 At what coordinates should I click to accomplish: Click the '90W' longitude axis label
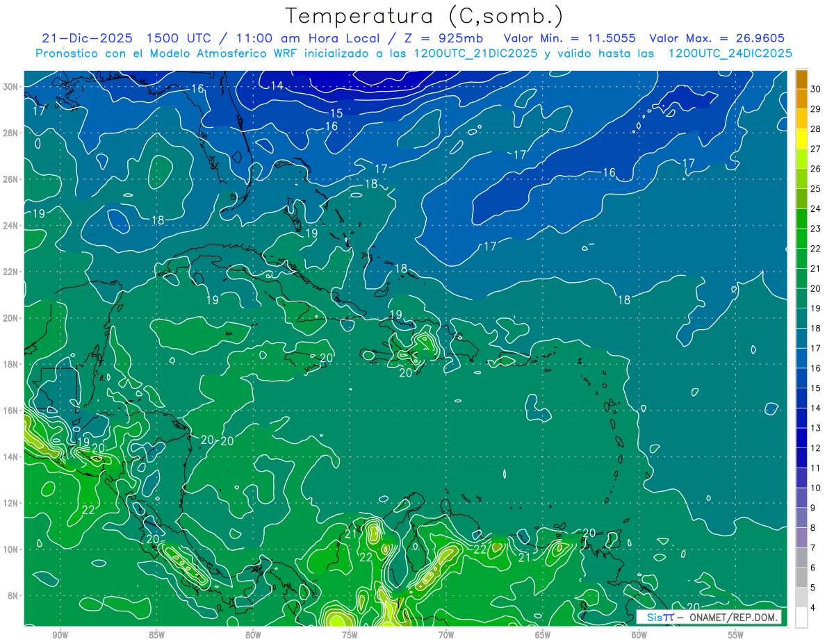[x=60, y=635]
